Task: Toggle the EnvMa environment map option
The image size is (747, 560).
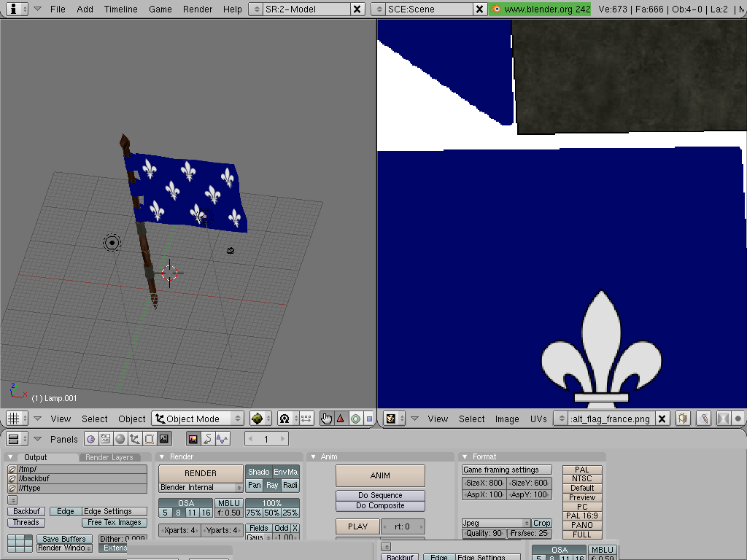Action: 285,472
